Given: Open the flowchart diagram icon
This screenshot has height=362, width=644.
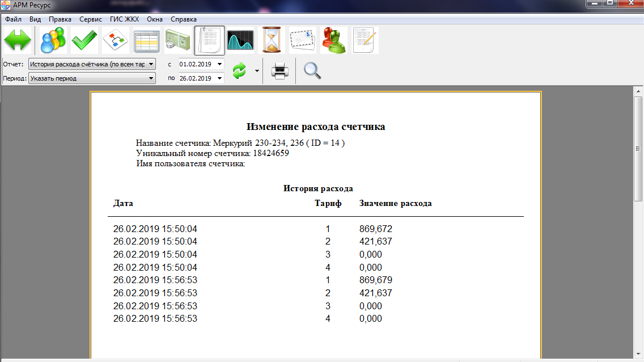Looking at the screenshot, I should point(116,41).
